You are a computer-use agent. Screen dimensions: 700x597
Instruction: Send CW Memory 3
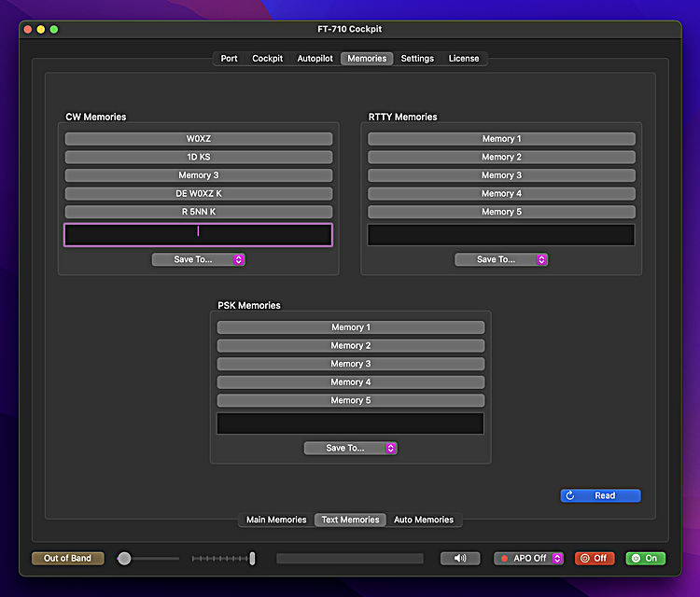pyautogui.click(x=199, y=175)
